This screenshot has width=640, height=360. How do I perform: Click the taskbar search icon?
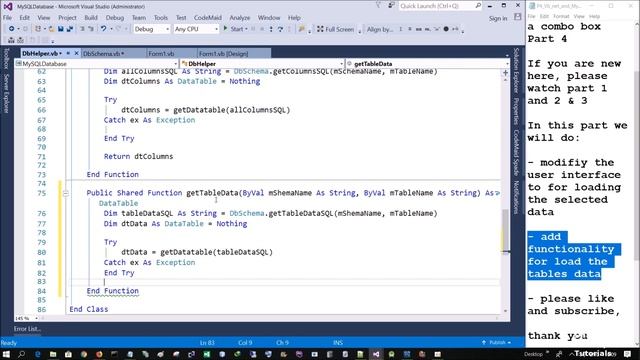coord(22,354)
